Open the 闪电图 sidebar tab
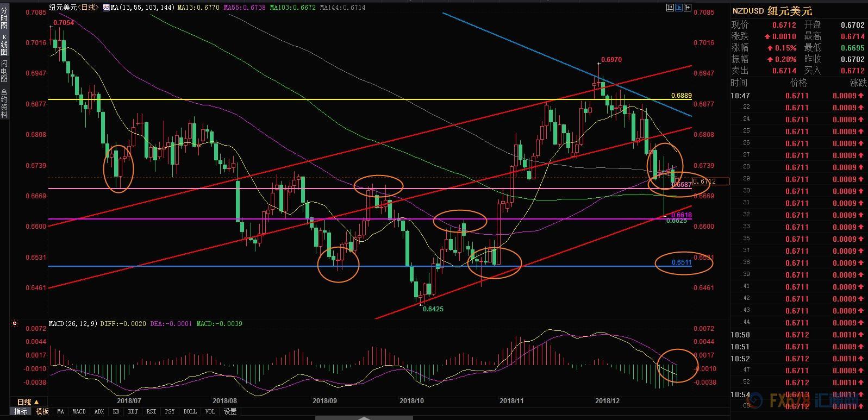Viewport: 868px width, 420px height. (x=4, y=71)
